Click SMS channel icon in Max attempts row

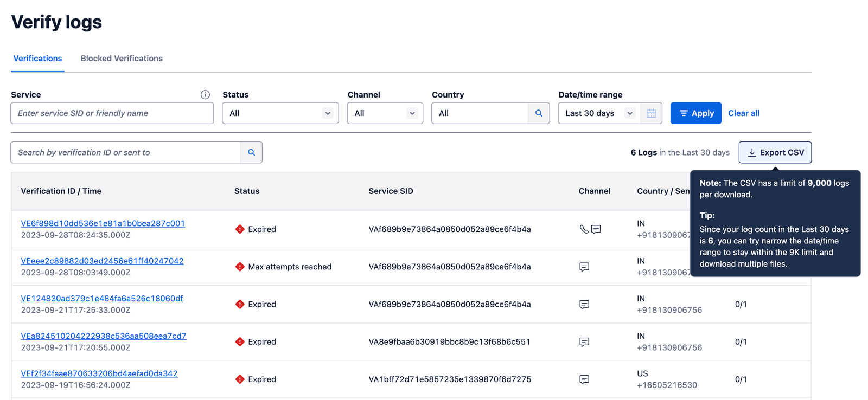click(x=584, y=267)
